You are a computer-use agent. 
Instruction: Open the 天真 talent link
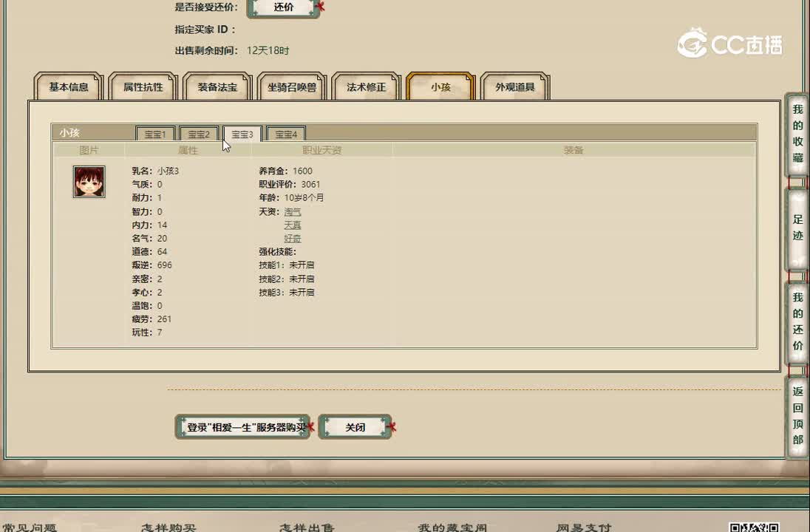pos(292,225)
